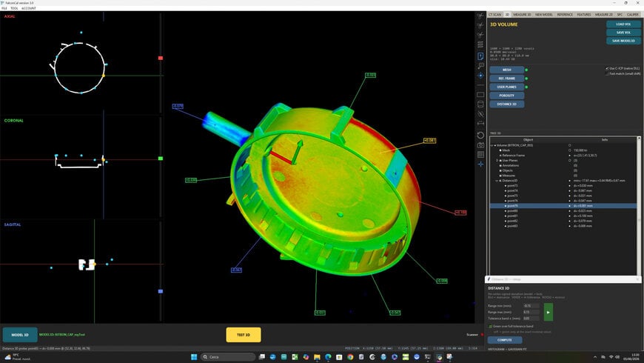644x363 pixels.
Task: Select the caliper distance measure icon
Action: 480,123
